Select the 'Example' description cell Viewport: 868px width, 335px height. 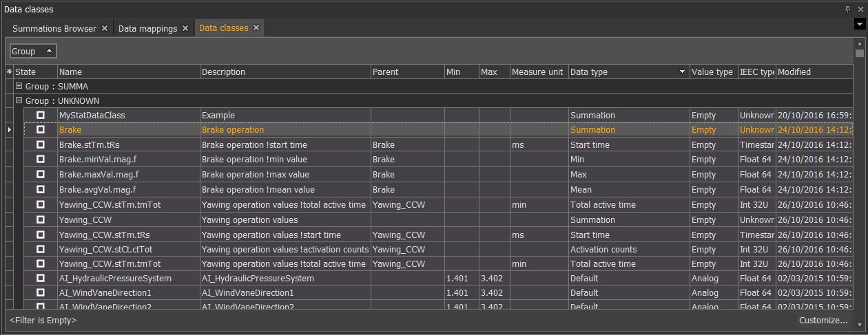pyautogui.click(x=285, y=115)
